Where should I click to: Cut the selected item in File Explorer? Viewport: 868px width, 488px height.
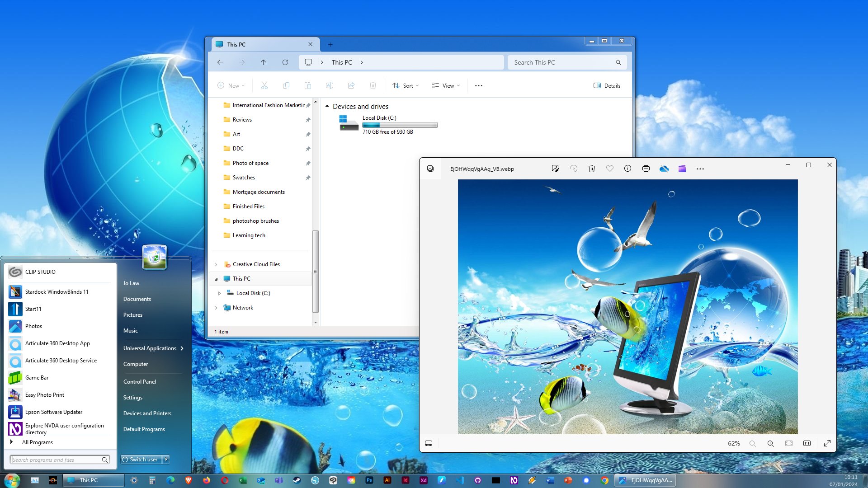click(264, 85)
